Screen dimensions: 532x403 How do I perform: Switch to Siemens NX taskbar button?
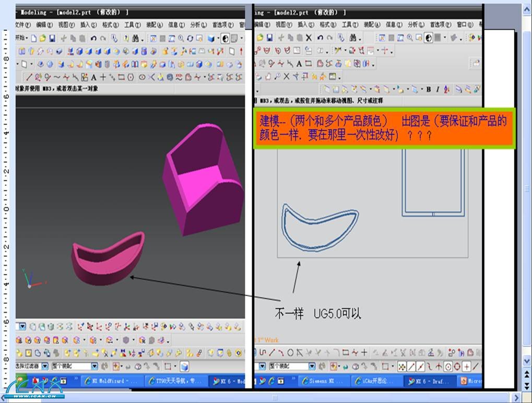pyautogui.click(x=323, y=381)
